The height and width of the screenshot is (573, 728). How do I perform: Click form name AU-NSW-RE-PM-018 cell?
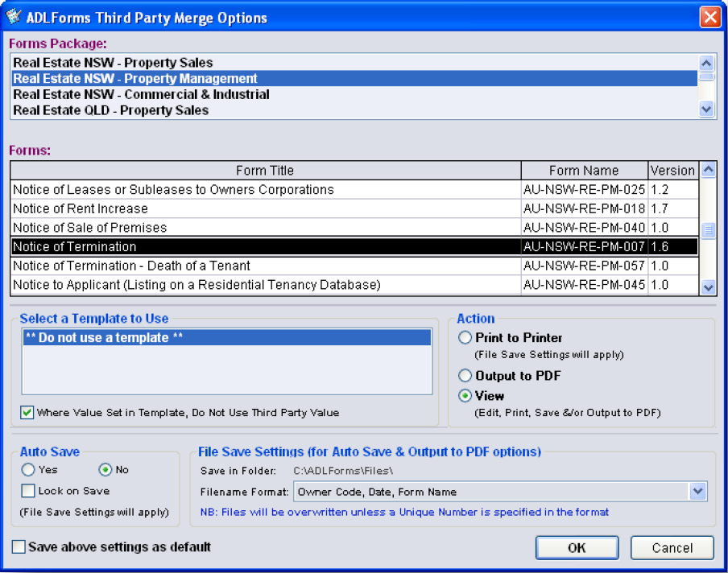[x=584, y=208]
